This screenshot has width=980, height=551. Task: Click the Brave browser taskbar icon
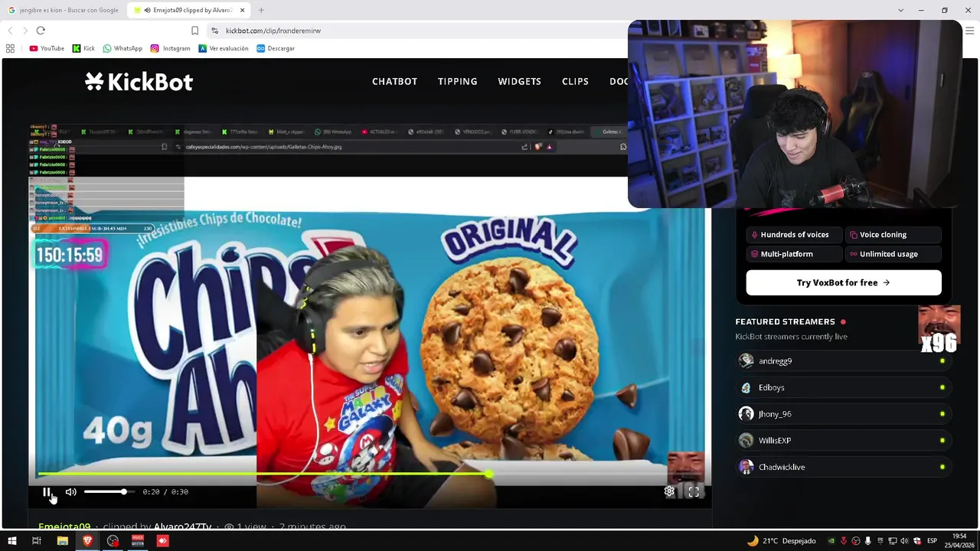pos(87,541)
